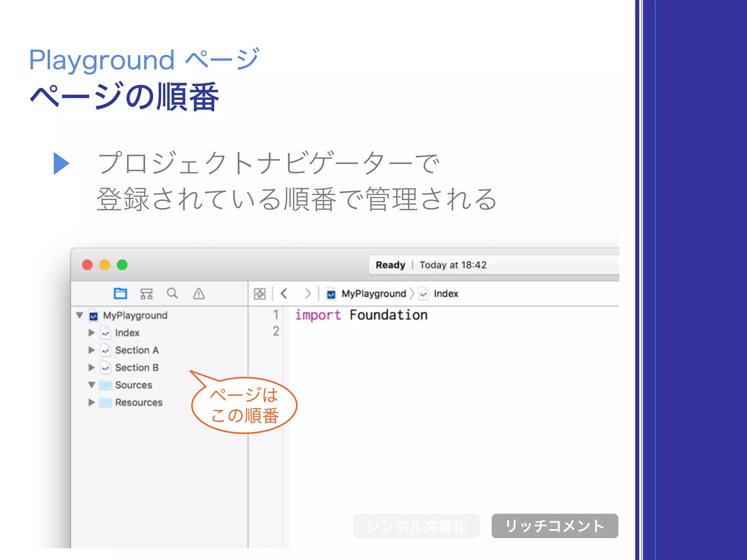Click the yellow minimize window button
Viewport: 747px width, 560px height.
click(105, 265)
